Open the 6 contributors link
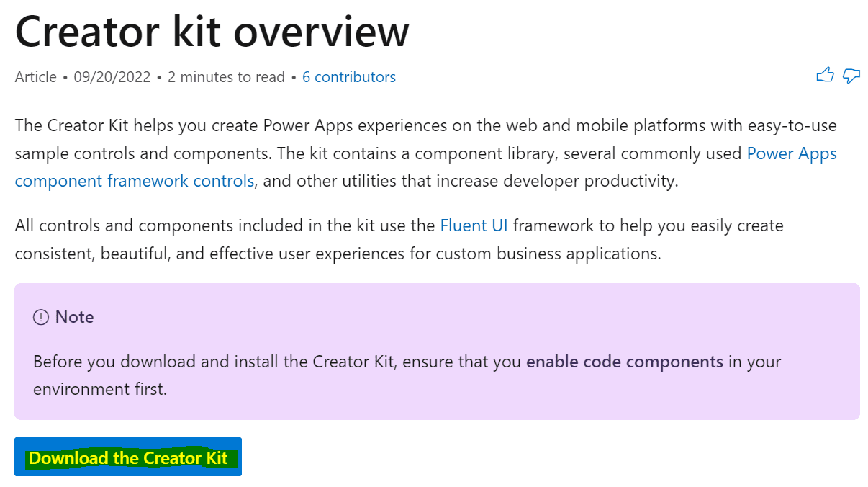This screenshot has height=487, width=868. (348, 77)
